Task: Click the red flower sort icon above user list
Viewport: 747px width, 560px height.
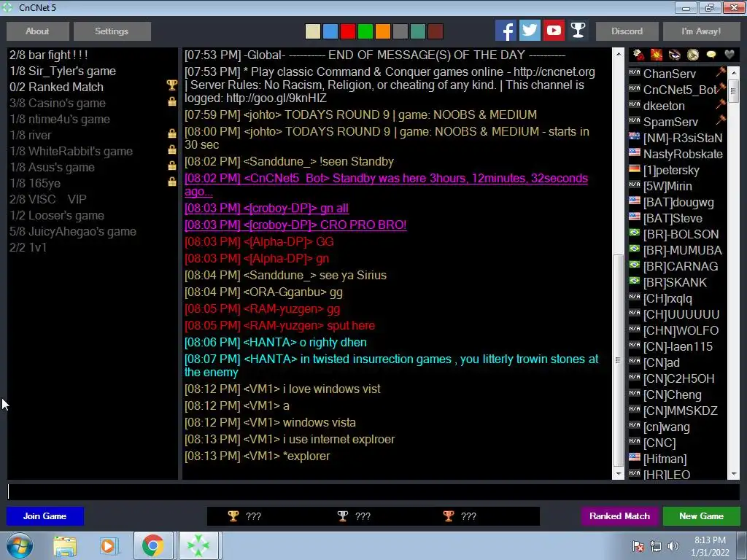Action: pyautogui.click(x=638, y=55)
